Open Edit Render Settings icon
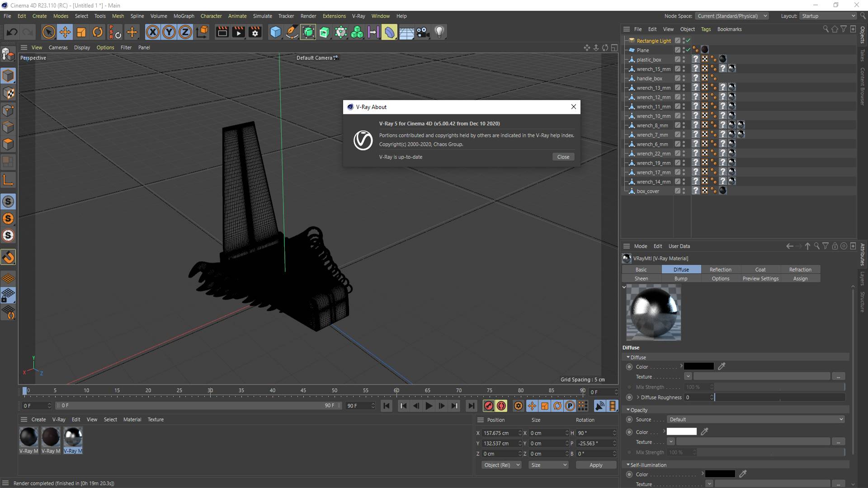This screenshot has height=488, width=868. 255,32
